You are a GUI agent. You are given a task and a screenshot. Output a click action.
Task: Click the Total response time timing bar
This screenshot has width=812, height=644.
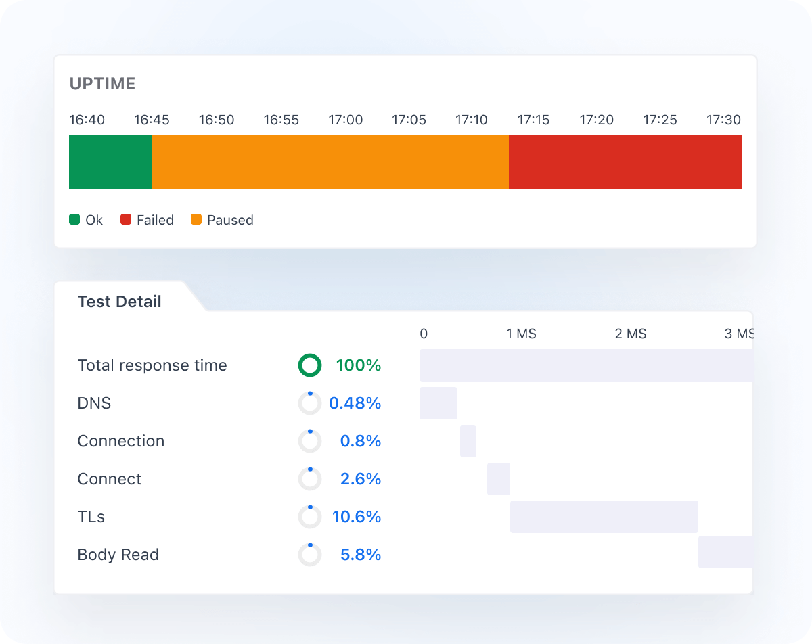click(586, 365)
